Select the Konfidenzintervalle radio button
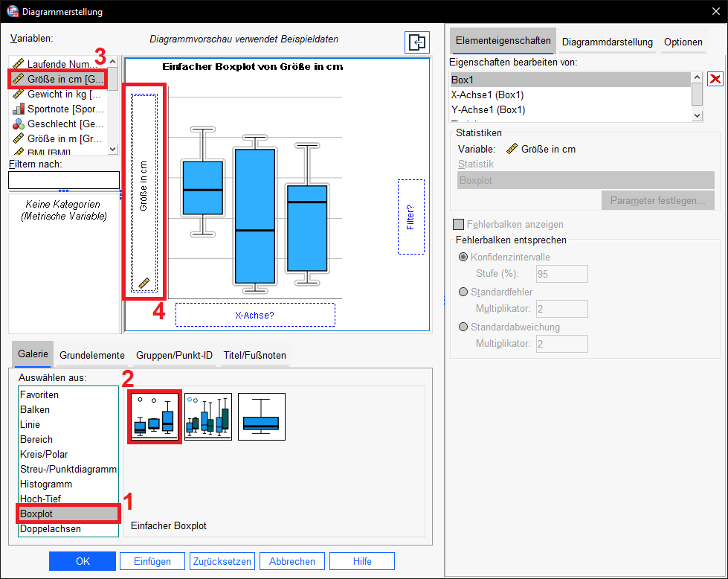 [x=463, y=257]
